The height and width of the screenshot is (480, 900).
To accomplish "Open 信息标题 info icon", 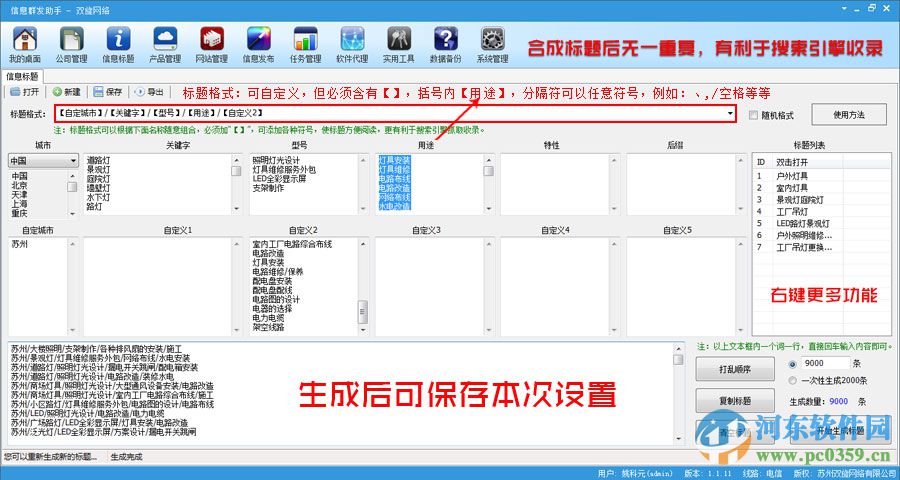I will pyautogui.click(x=118, y=44).
